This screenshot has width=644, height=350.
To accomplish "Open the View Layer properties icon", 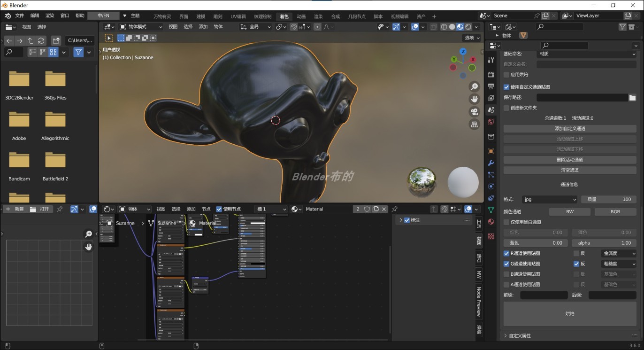I will [x=491, y=98].
